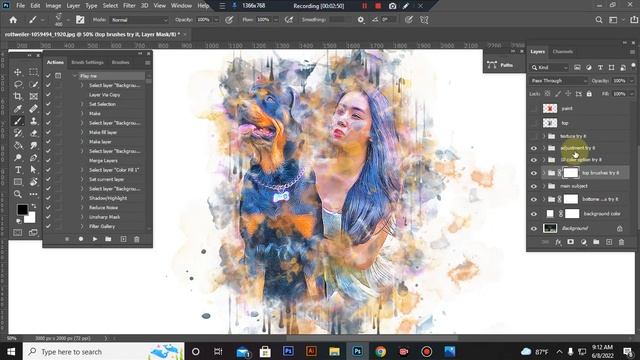
Task: Select the Background layer thumbnail
Action: point(550,229)
